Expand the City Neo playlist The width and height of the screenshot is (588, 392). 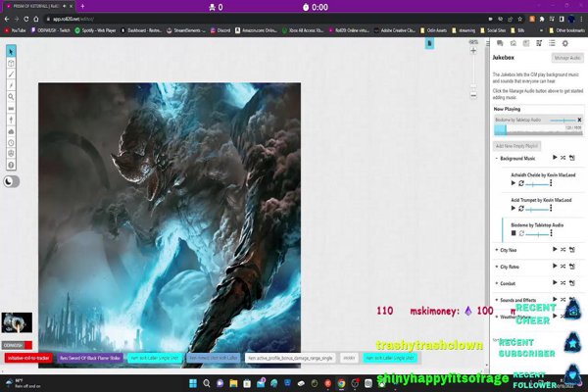pyautogui.click(x=497, y=250)
